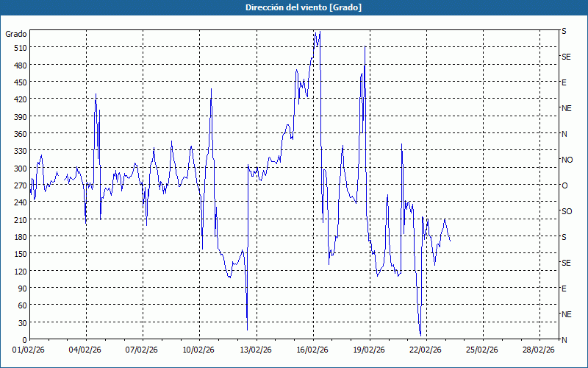Viewport: 588px width, 368px height.
Task: Click the line's sharp peak just after 10/02/26
Action: click(211, 89)
